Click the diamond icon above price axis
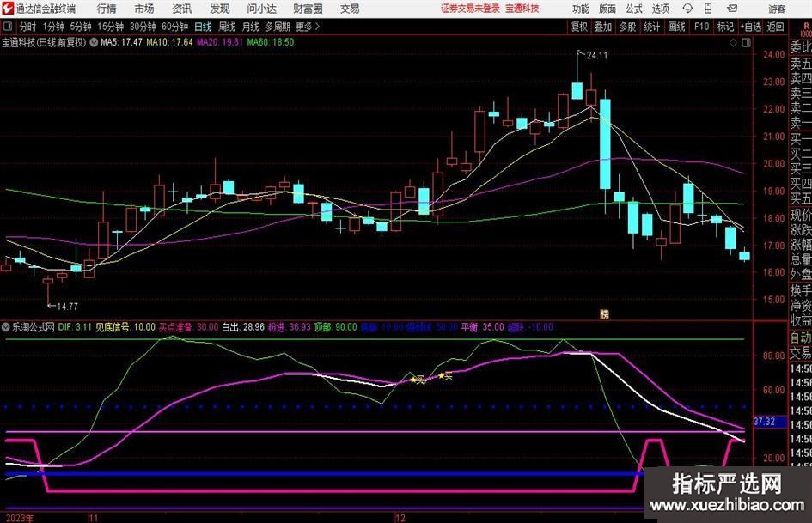Screen dimensions: 812x523 [732, 41]
